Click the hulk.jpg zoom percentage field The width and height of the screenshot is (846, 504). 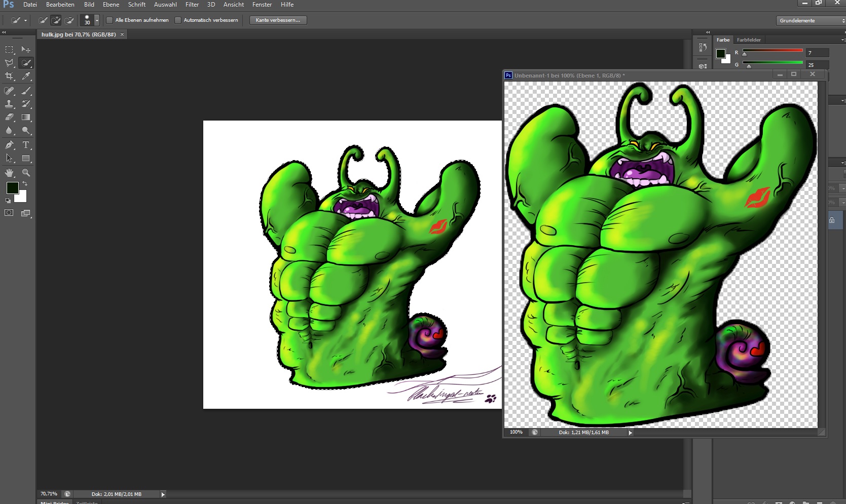click(x=49, y=494)
